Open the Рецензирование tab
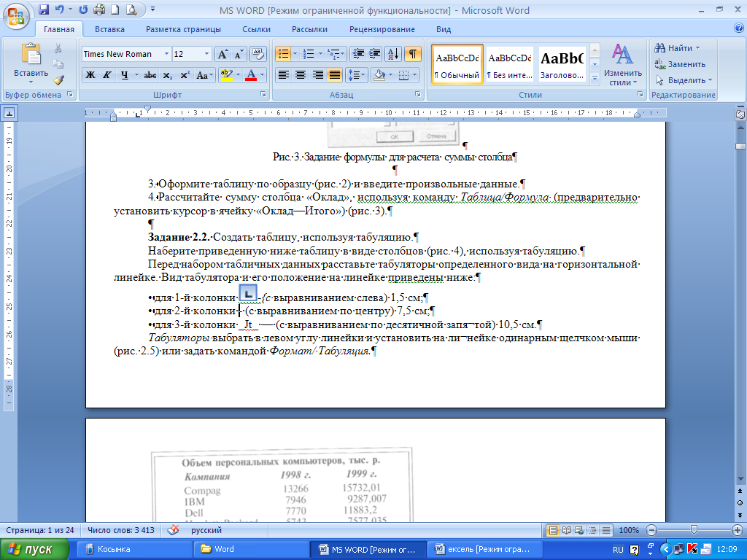Image resolution: width=747 pixels, height=560 pixels. (382, 29)
